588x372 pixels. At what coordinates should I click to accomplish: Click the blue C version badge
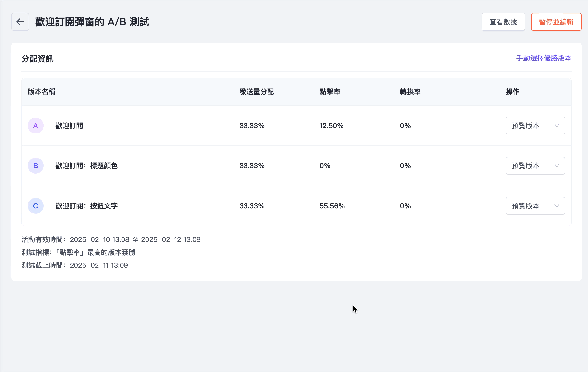tap(36, 206)
